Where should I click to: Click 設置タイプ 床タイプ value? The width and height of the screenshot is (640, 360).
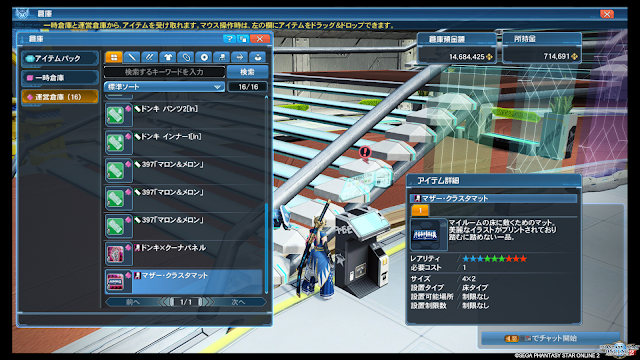pos(475,288)
